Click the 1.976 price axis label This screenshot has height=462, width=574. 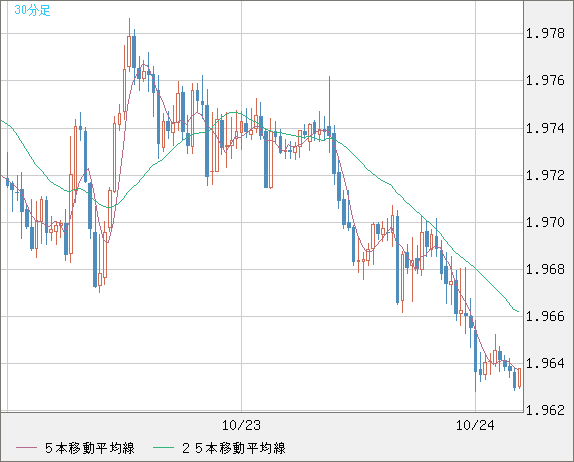(x=545, y=81)
